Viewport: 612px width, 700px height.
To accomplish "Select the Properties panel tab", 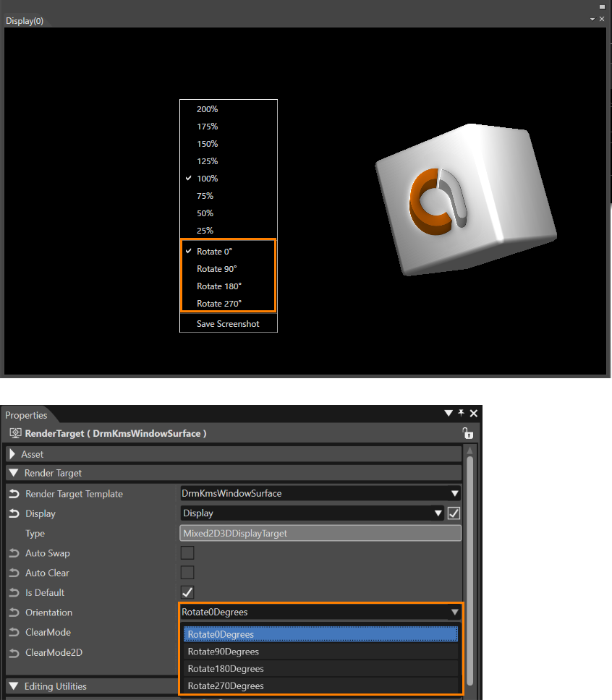I will 26,415.
